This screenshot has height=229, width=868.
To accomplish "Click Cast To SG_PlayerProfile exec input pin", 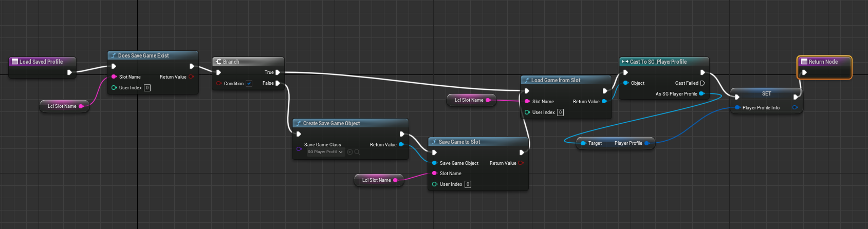I will tap(625, 72).
